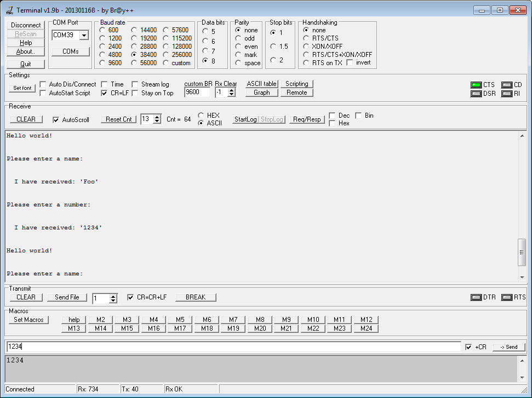Click the -> Send button
The image size is (532, 398).
[508, 347]
